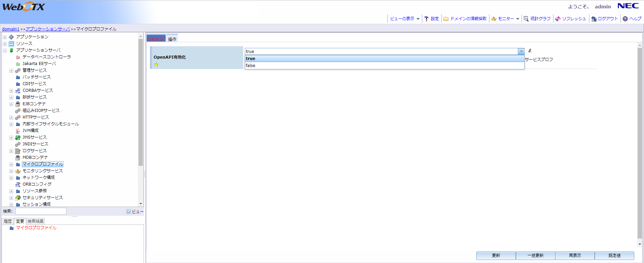This screenshot has width=644, height=263.
Task: Click the ログアウト logout icon
Action: coord(594,19)
